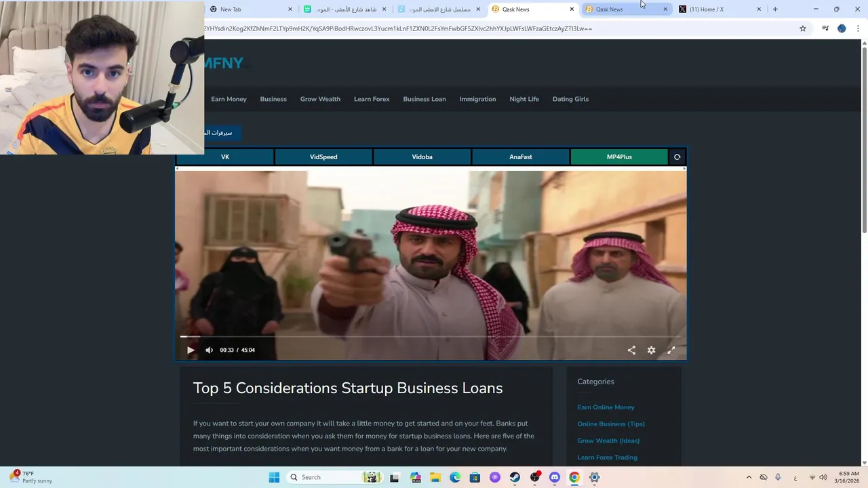The width and height of the screenshot is (868, 488).
Task: Open Task View from taskbar
Action: 394,477
